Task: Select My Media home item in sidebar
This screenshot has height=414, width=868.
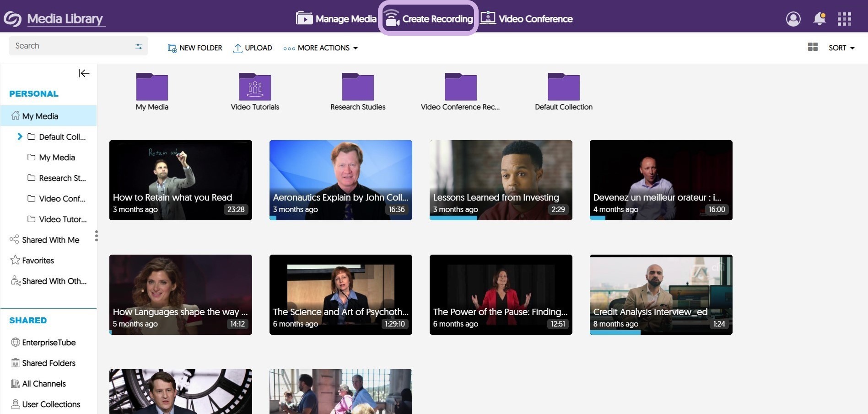Action: tap(49, 116)
